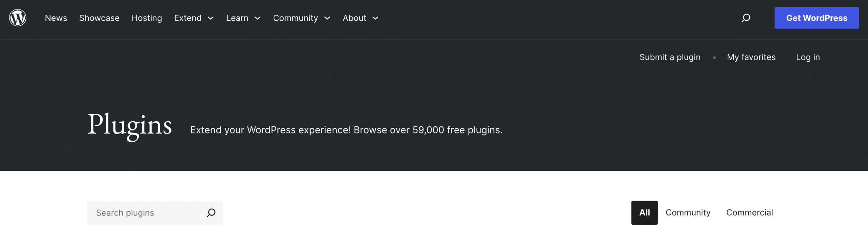Click the Log in link

808,57
